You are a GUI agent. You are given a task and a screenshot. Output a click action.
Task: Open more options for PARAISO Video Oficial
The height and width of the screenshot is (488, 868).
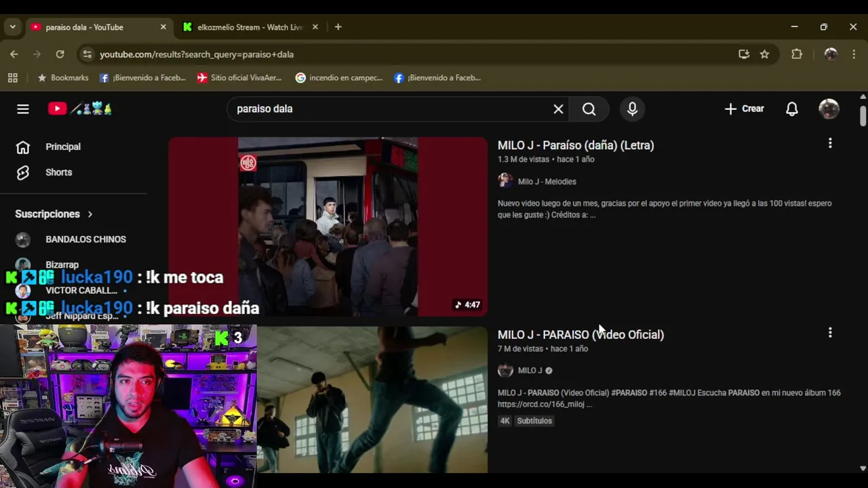coord(830,333)
